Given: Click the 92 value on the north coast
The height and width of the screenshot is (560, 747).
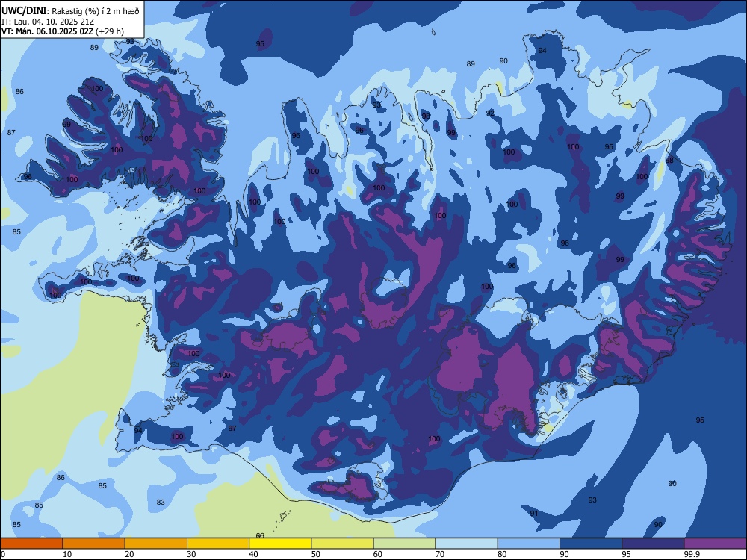Looking at the screenshot, I should pos(490,113).
